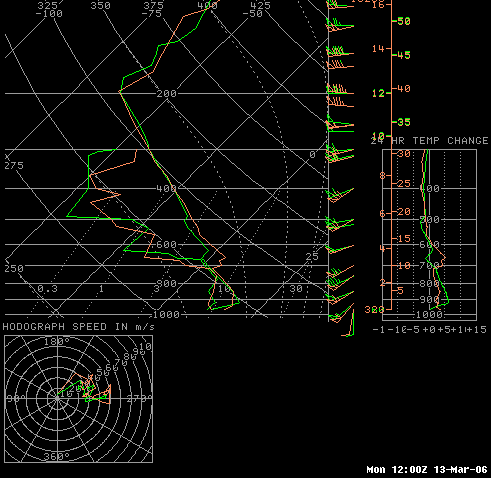This screenshot has width=491, height=478.
Task: Click the +0 label on temp change axis
Action: pos(429,330)
